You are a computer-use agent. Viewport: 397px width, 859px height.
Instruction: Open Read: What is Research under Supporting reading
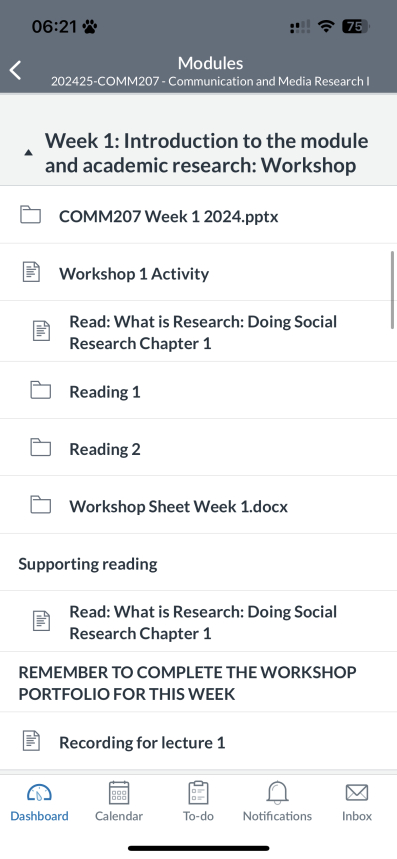click(198, 622)
